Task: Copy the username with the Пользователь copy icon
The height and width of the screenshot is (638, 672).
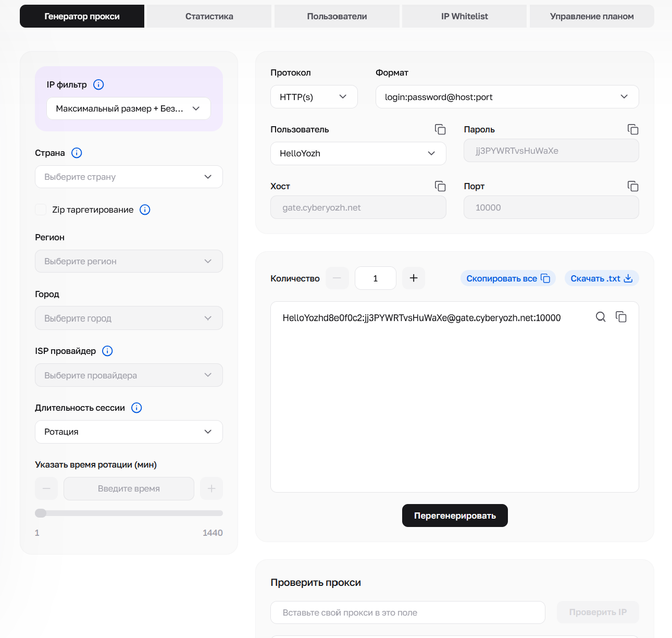Action: [440, 129]
